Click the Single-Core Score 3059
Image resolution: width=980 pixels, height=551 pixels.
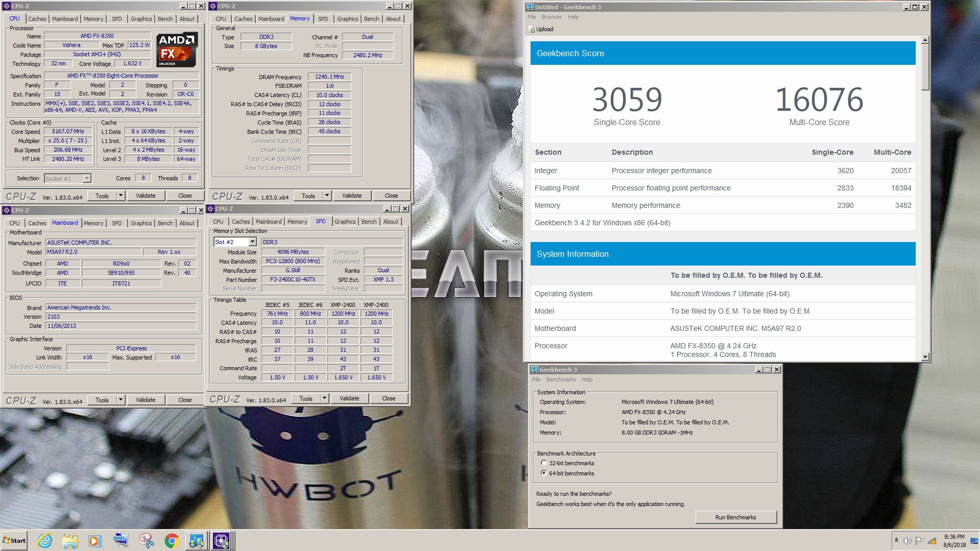point(627,100)
